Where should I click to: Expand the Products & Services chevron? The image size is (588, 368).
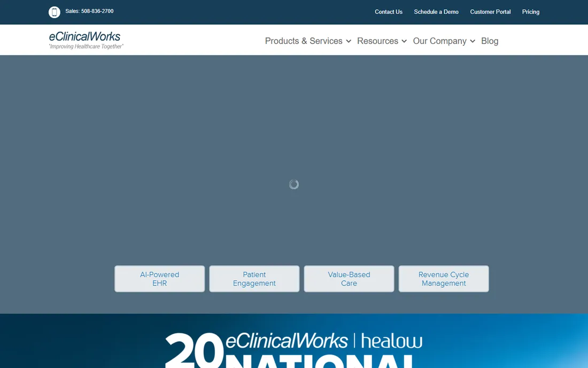(349, 41)
